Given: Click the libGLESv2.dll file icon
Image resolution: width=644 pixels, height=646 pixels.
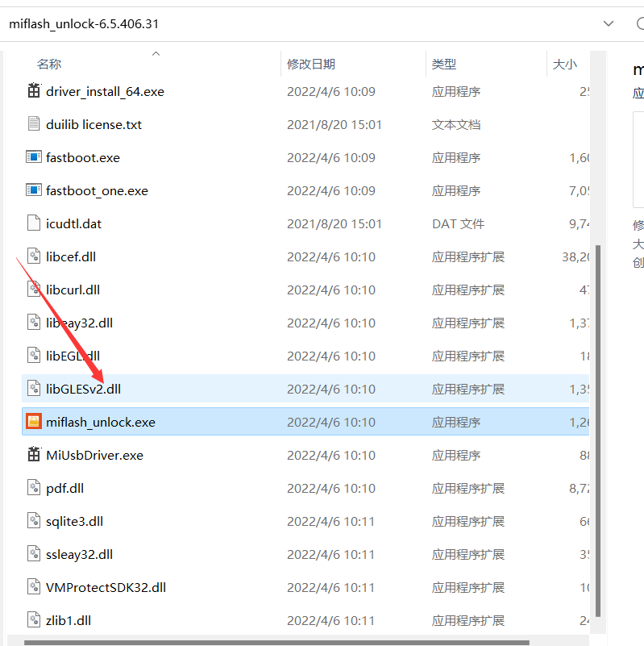Looking at the screenshot, I should pos(34,388).
